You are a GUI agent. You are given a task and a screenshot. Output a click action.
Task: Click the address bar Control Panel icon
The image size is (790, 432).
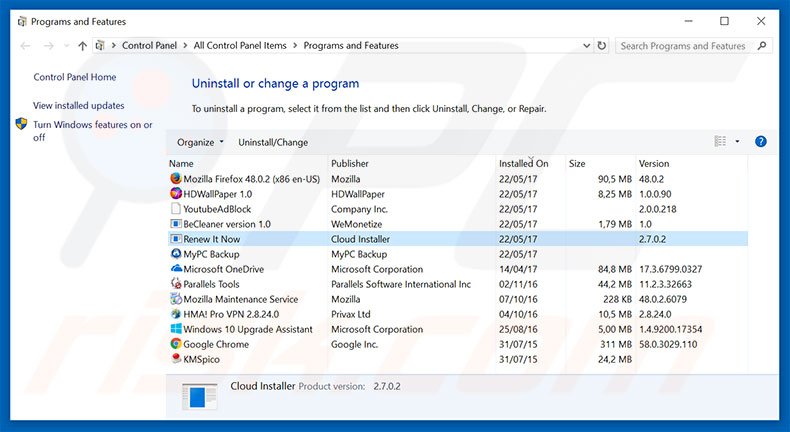tap(100, 46)
